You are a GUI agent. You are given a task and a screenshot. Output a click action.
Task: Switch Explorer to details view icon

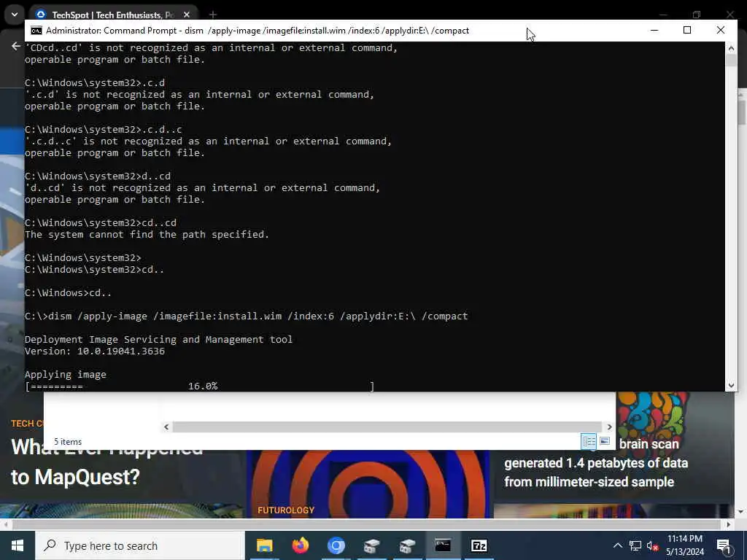click(x=589, y=441)
